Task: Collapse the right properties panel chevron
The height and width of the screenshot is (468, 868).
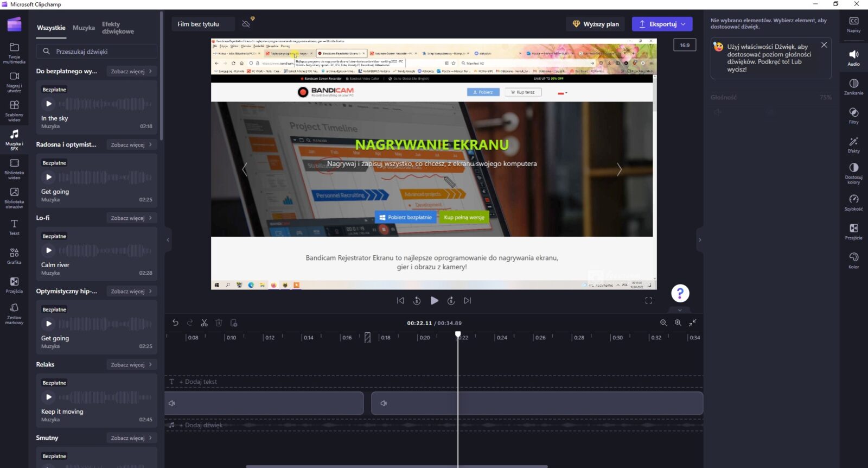Action: point(700,239)
